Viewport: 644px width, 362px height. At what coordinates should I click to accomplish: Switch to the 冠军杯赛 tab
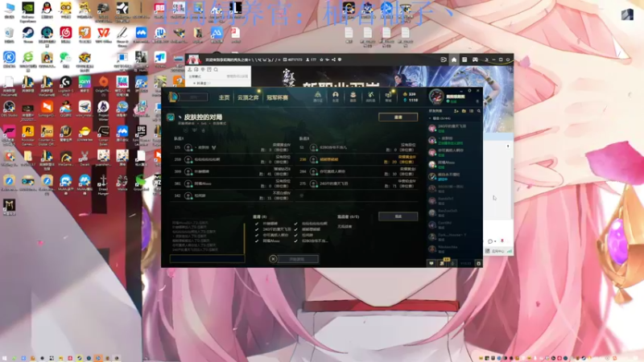pos(277,97)
